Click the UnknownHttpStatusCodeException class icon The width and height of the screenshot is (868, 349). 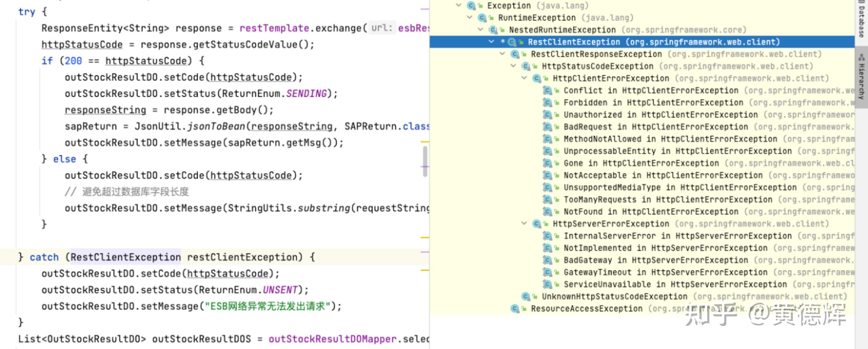point(526,296)
